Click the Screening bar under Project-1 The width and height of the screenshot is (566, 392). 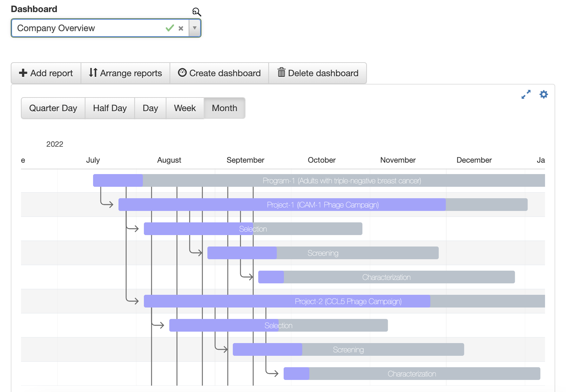(323, 253)
